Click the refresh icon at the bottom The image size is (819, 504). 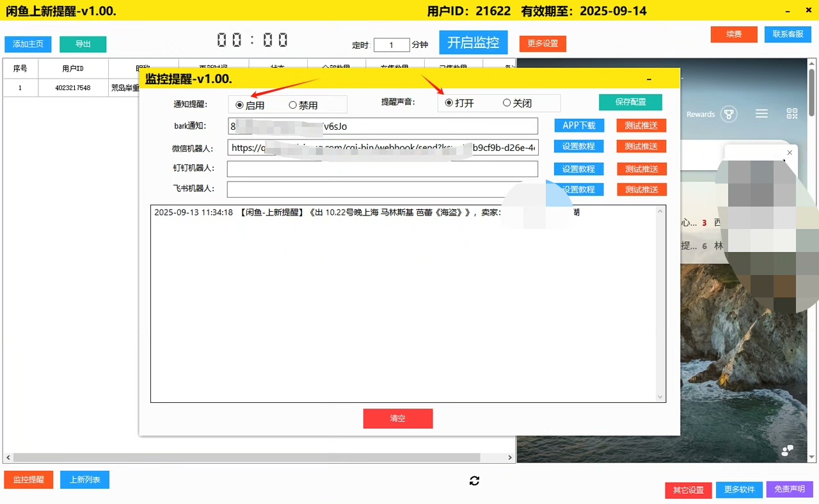[474, 481]
